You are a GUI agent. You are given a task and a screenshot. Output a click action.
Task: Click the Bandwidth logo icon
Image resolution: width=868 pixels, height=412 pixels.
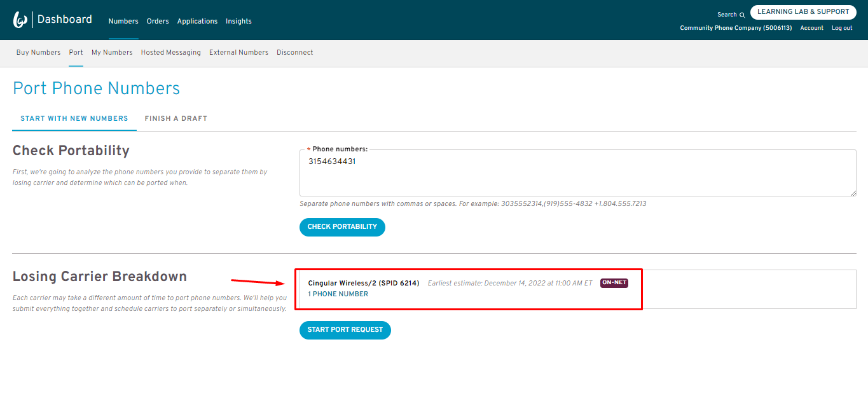tap(20, 20)
